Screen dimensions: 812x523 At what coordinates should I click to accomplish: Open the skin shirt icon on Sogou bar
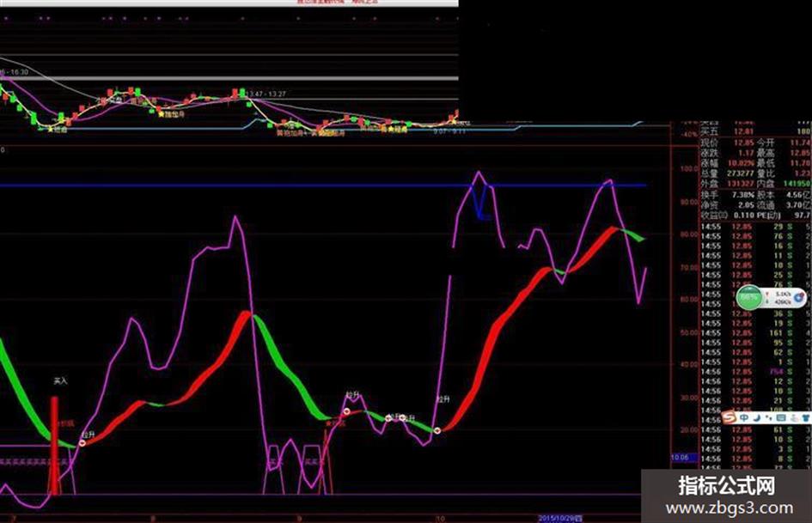[806, 418]
